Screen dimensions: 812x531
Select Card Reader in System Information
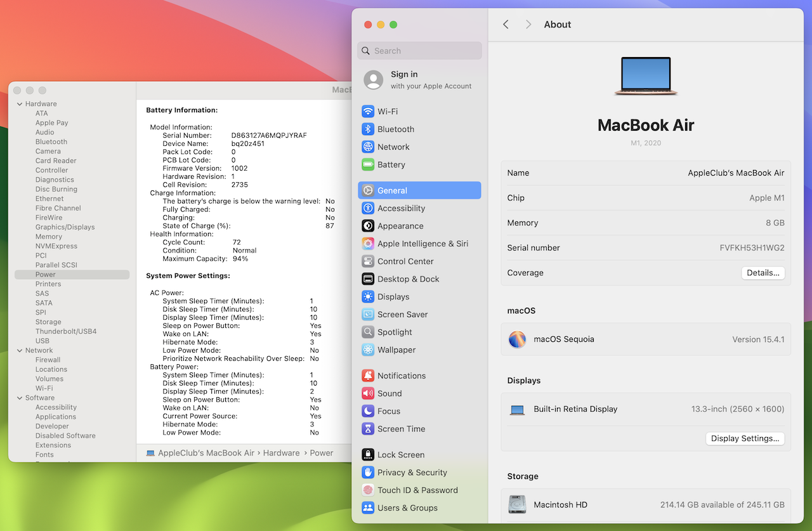[x=56, y=161]
